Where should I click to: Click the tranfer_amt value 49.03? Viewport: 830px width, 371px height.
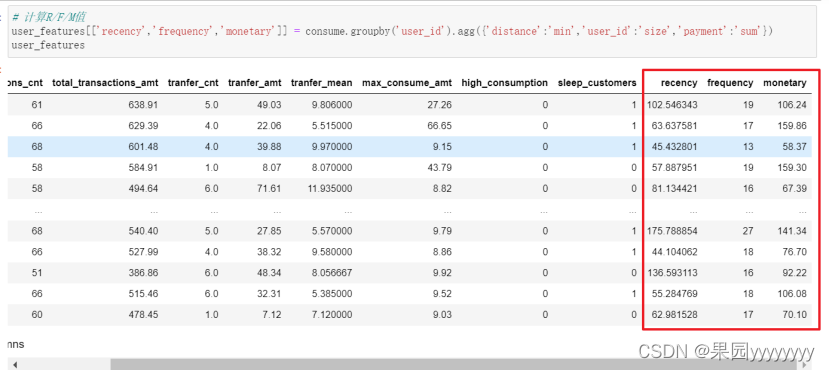tap(269, 105)
